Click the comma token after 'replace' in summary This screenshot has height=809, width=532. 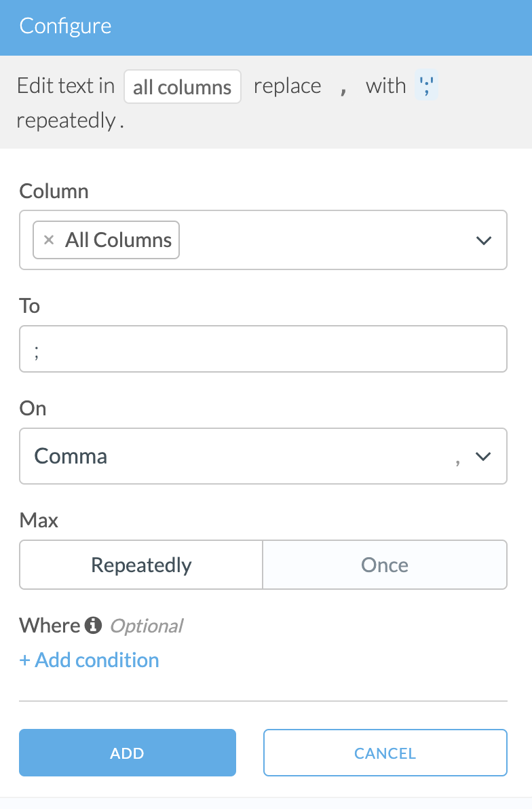point(343,88)
